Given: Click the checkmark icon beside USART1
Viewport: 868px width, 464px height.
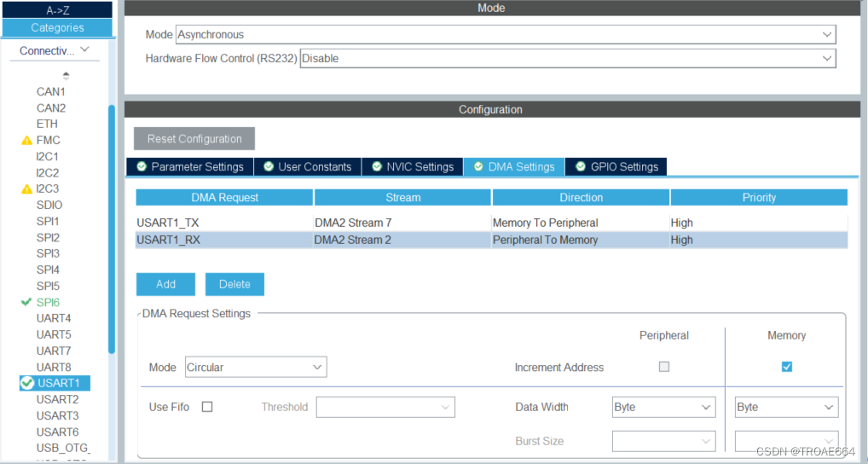Looking at the screenshot, I should [x=27, y=383].
